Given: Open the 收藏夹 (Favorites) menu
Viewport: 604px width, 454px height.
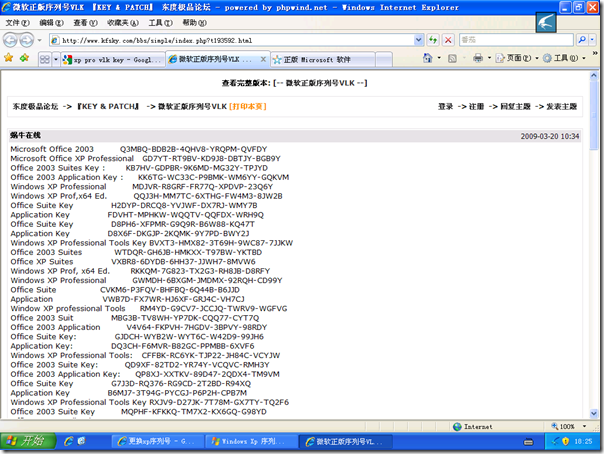Looking at the screenshot, I should (123, 23).
